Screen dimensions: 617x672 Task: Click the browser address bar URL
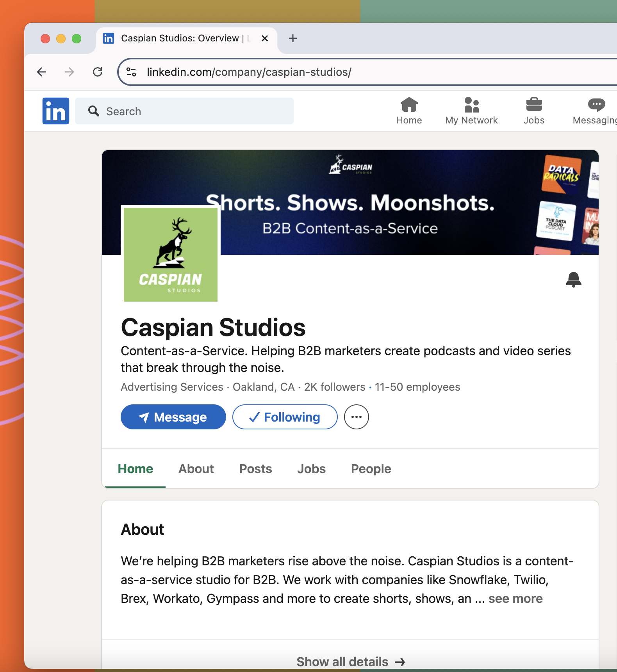(249, 72)
